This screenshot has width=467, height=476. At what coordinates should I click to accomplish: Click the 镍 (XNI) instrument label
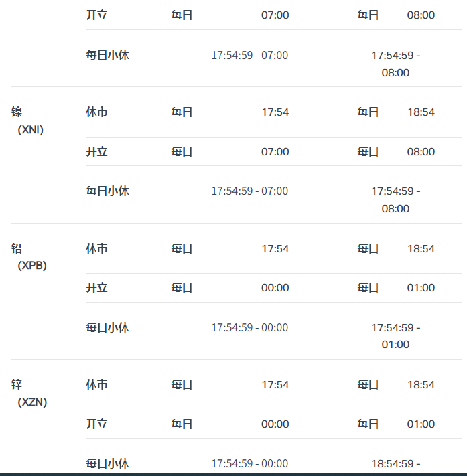[28, 121]
